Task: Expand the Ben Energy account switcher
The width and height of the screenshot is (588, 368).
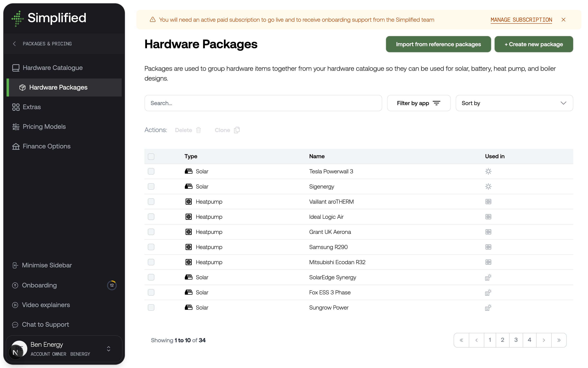Action: (x=109, y=349)
